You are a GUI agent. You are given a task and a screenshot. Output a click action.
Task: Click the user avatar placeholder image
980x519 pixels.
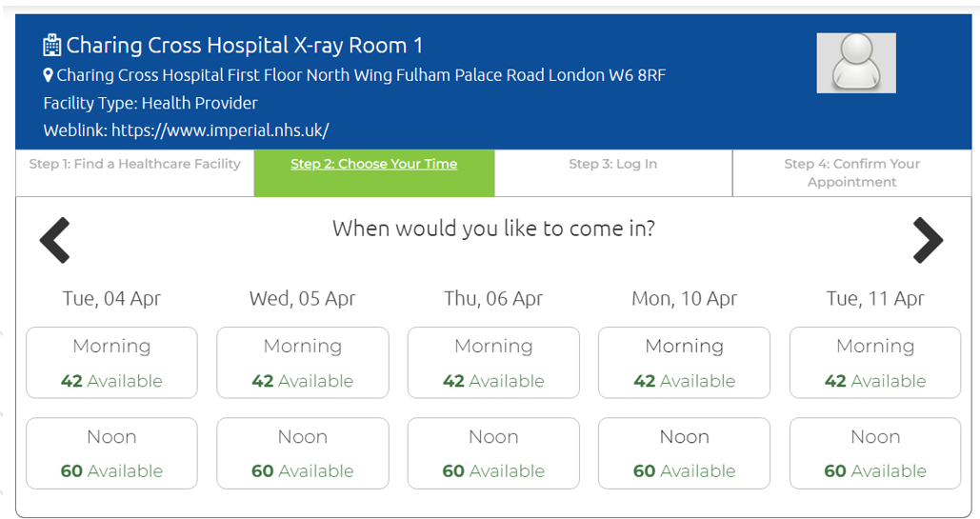point(855,63)
